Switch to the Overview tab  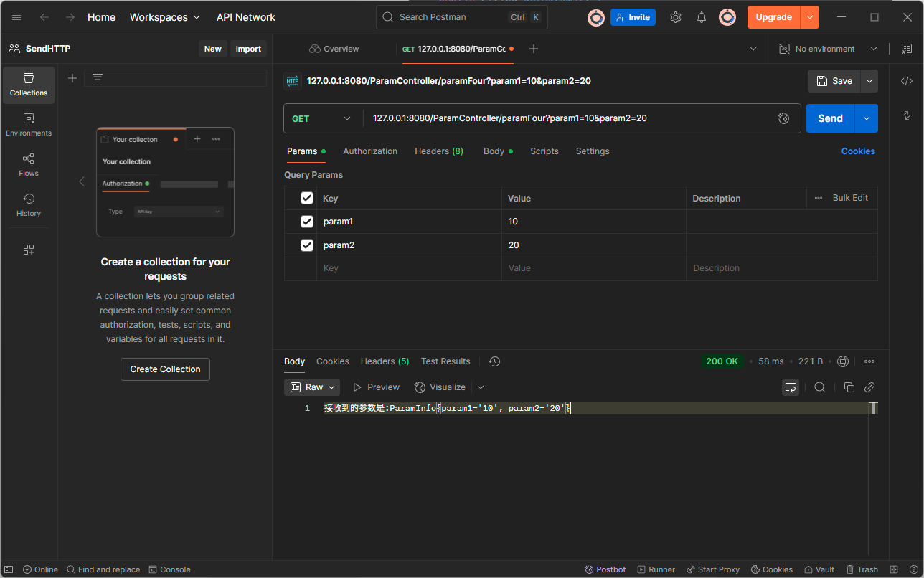point(334,49)
